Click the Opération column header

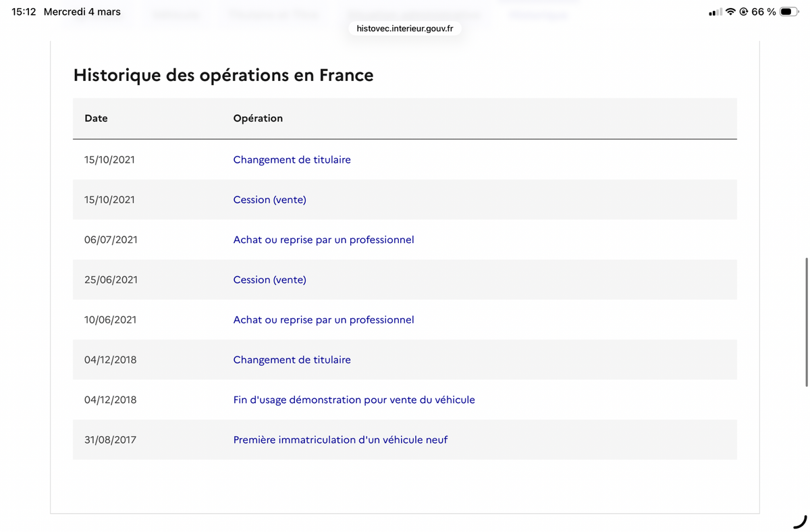[258, 118]
